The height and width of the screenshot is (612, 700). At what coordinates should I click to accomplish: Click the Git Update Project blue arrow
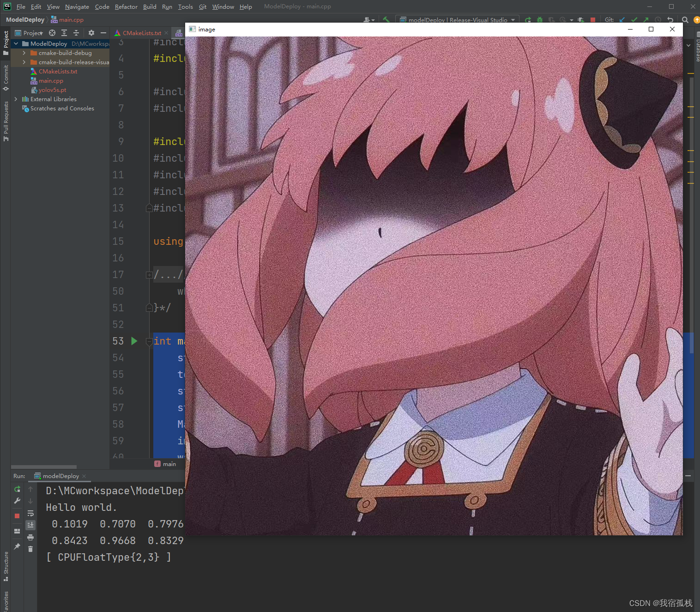point(622,20)
